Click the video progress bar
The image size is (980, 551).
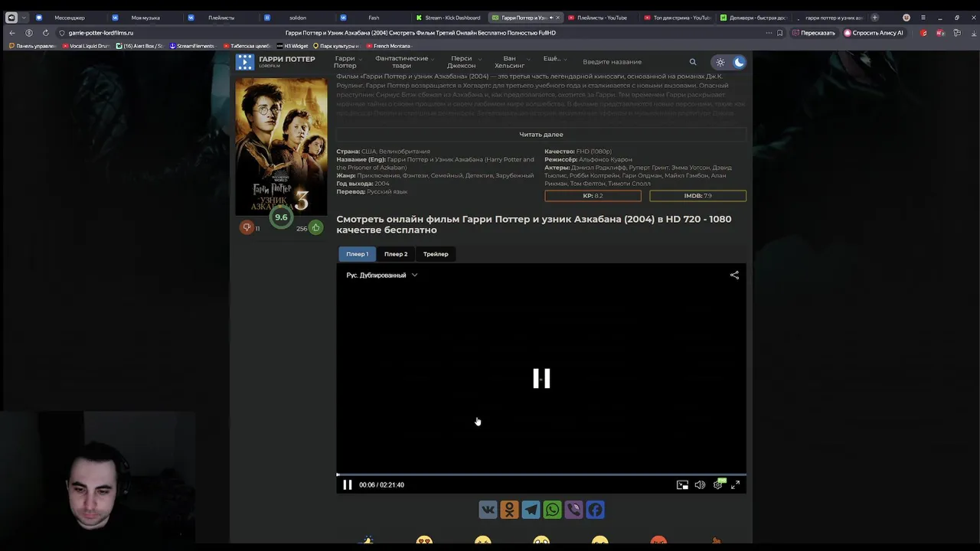click(x=541, y=474)
